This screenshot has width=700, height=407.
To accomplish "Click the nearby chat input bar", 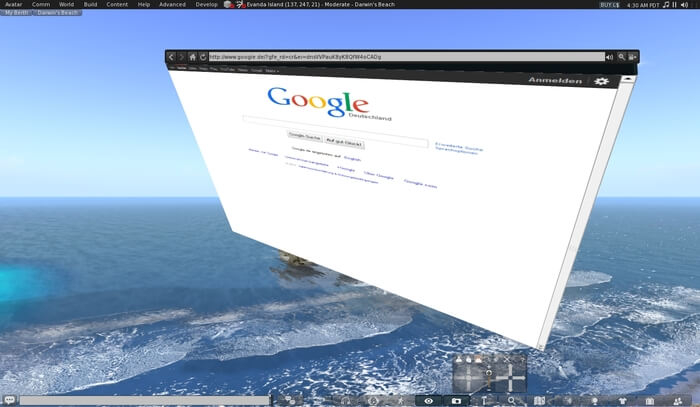I will pos(145,400).
